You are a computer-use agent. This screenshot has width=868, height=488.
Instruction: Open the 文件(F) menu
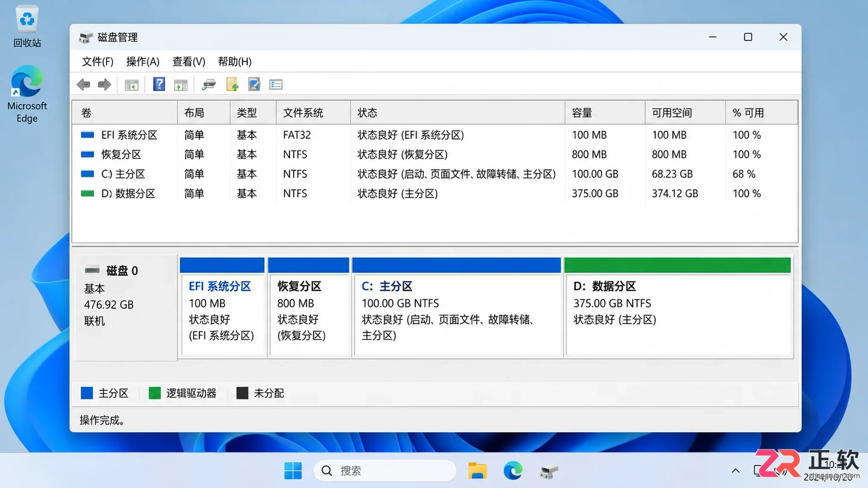tap(98, 61)
